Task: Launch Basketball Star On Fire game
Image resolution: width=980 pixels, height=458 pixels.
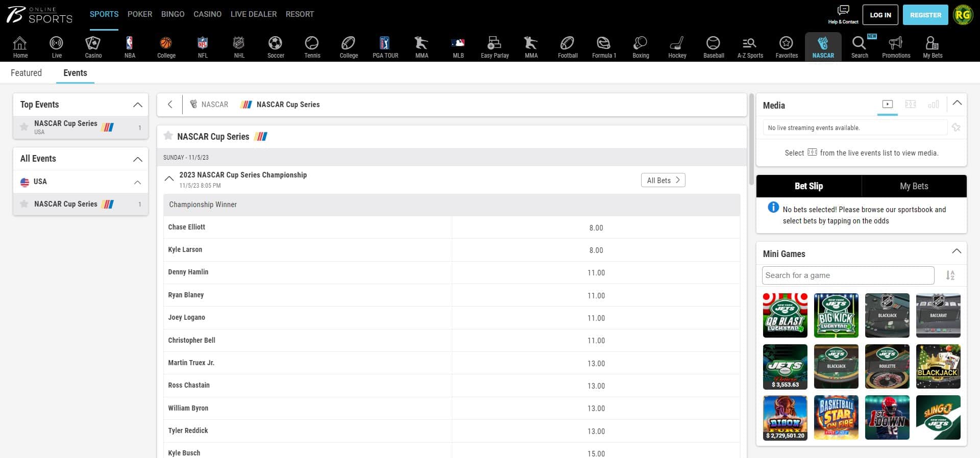Action: click(x=836, y=417)
